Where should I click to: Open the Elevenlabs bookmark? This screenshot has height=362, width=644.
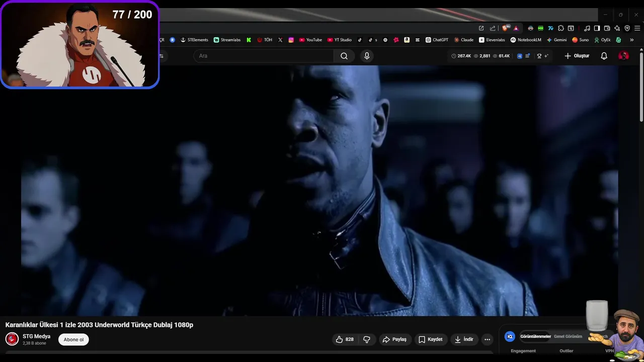pyautogui.click(x=492, y=40)
